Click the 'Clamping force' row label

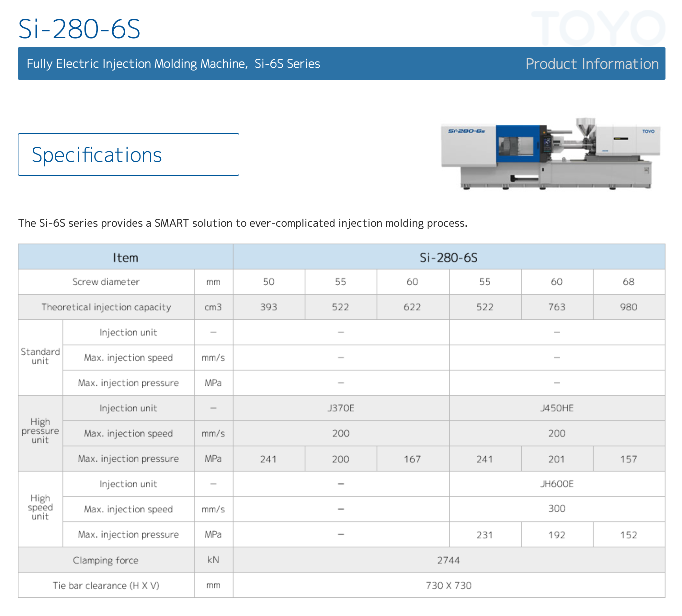[x=106, y=561]
